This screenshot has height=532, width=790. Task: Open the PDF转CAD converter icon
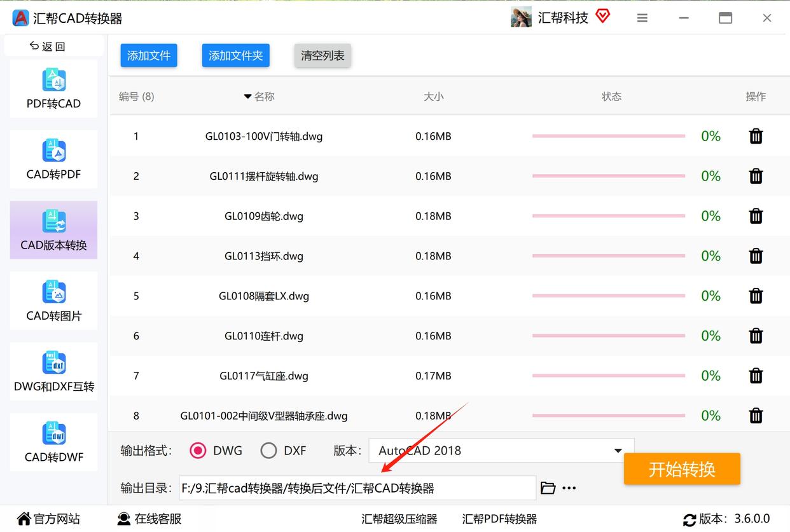[x=54, y=80]
